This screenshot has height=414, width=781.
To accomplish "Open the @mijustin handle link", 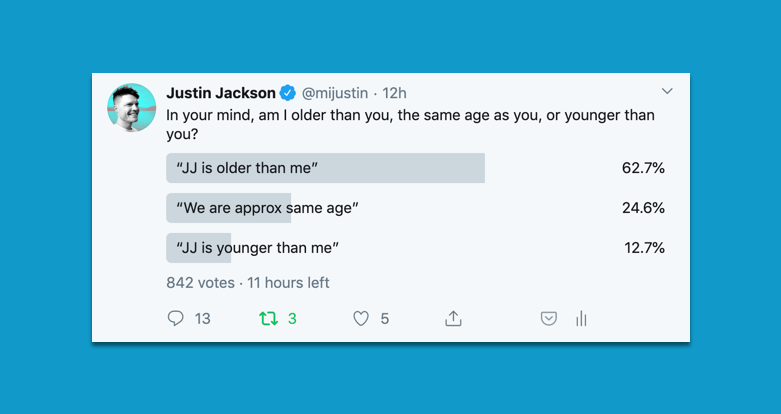I will [x=334, y=93].
